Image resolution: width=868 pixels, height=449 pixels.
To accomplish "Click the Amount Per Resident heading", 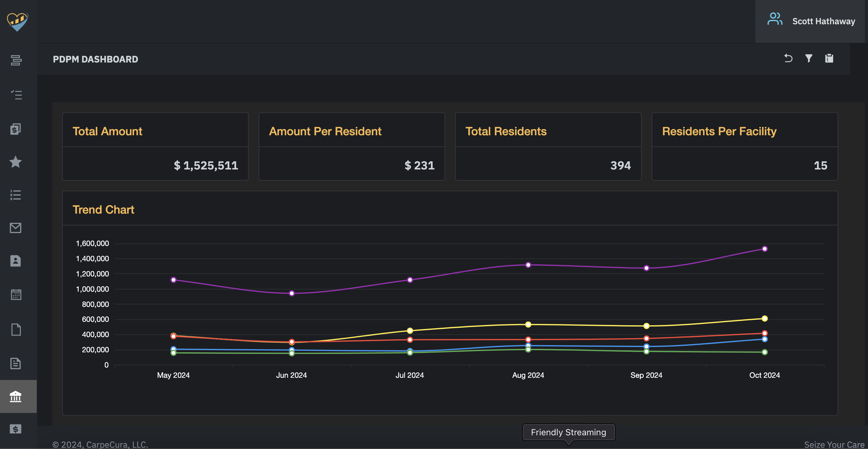I will click(x=325, y=131).
